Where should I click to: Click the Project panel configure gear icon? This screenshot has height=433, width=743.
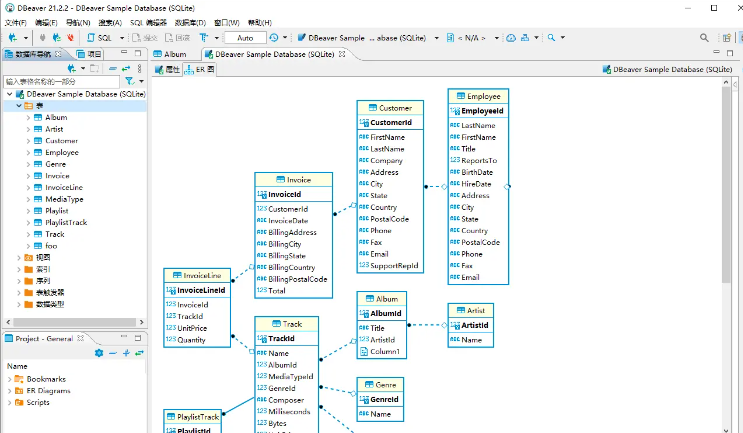click(x=99, y=353)
